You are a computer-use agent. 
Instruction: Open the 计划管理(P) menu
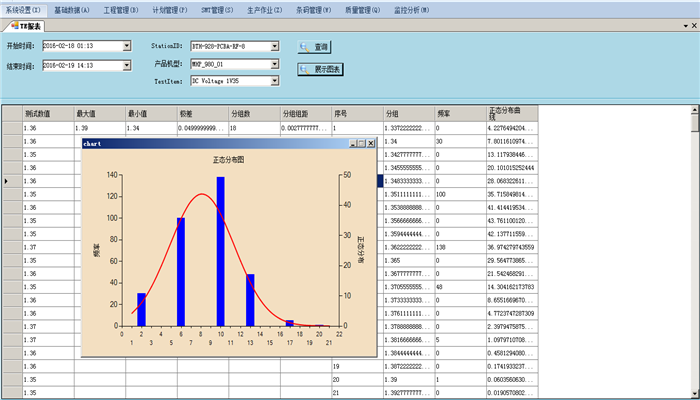[x=170, y=10]
